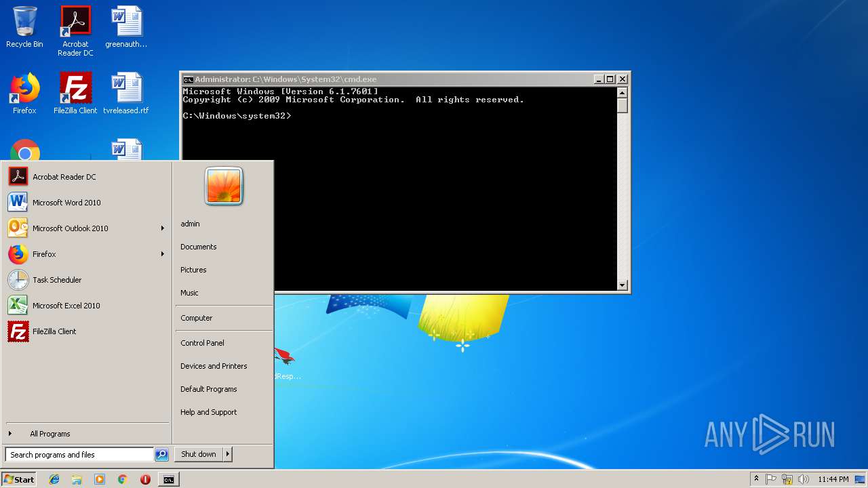Screen dimensions: 868x488
Task: Launch FileZilla Client from Start menu
Action: pyautogui.click(x=87, y=331)
